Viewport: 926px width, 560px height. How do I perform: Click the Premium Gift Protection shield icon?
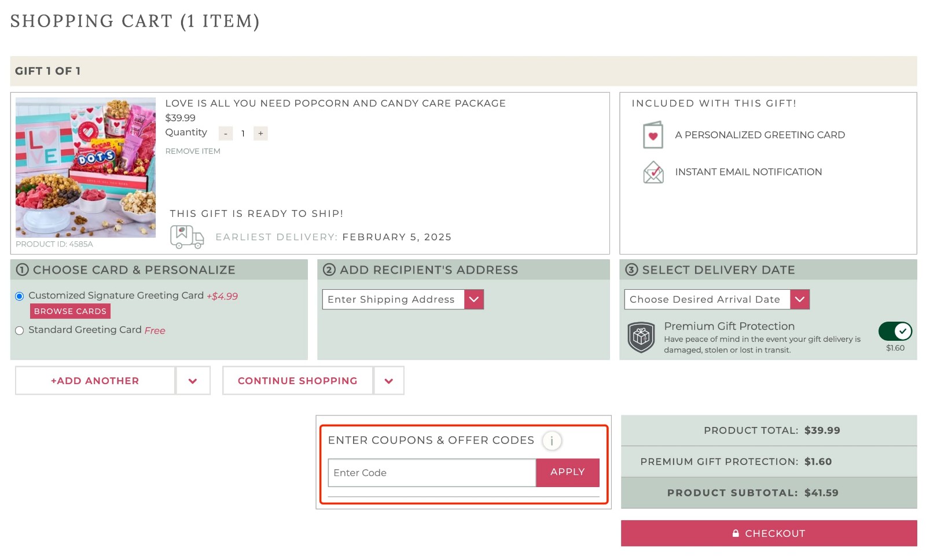[x=641, y=336]
